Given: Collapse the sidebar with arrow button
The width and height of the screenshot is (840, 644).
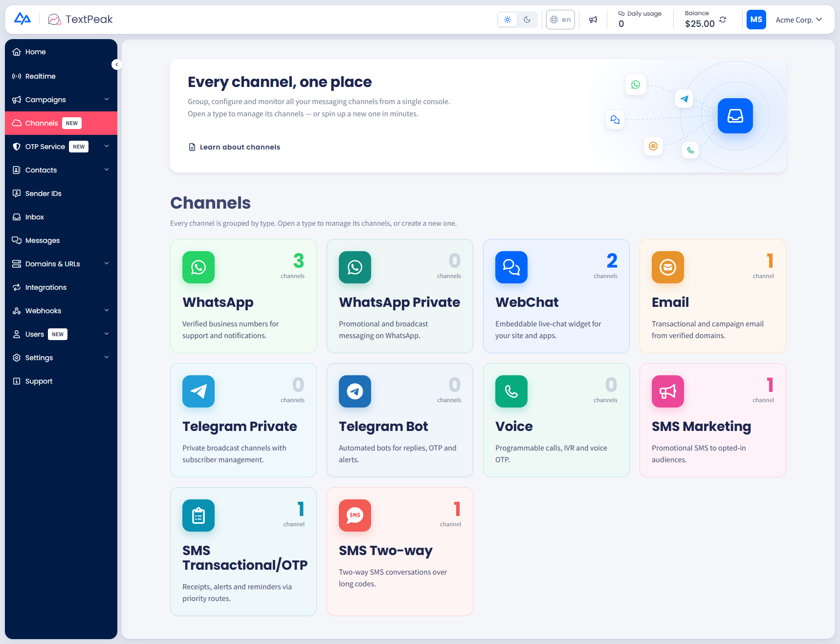Looking at the screenshot, I should (116, 64).
